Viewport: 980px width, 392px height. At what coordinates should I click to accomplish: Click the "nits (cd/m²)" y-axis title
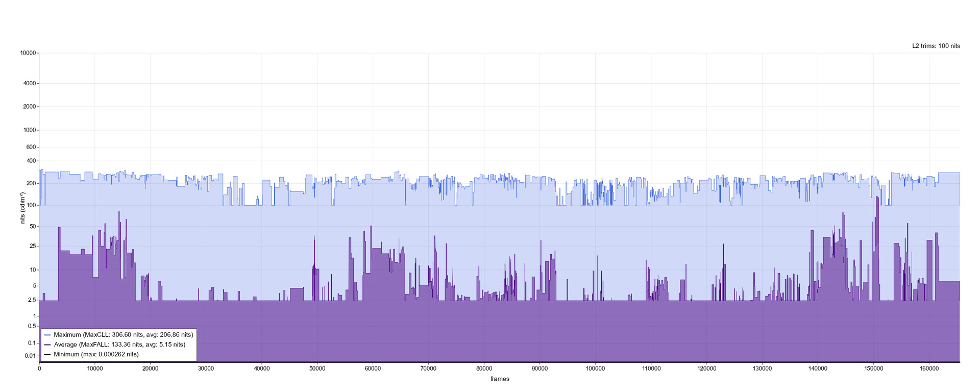coord(22,208)
